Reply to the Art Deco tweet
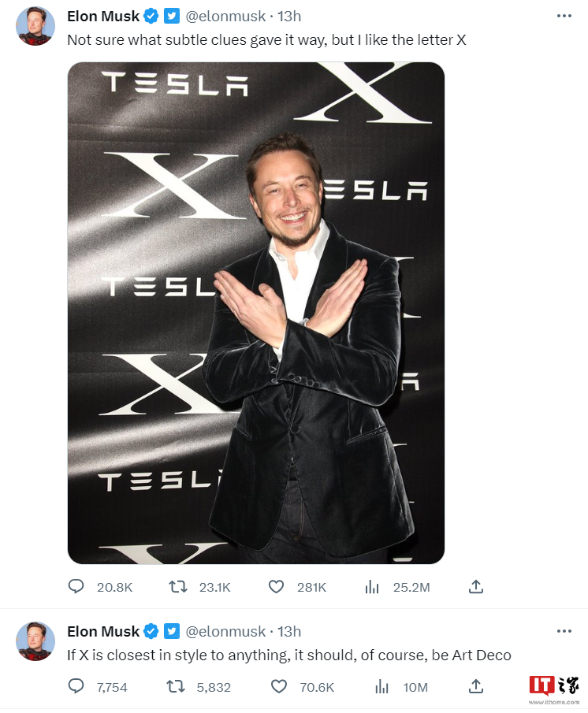588x713 pixels. pyautogui.click(x=76, y=686)
